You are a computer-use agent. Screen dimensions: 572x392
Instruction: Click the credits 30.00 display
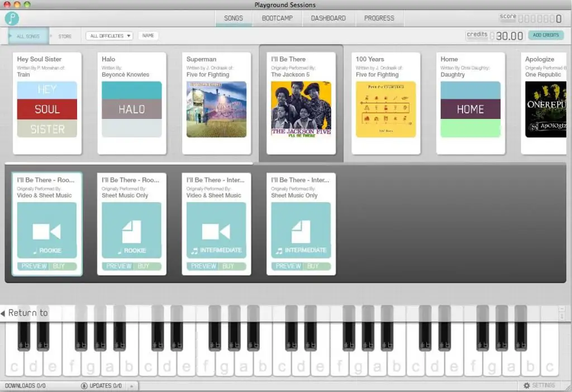495,35
